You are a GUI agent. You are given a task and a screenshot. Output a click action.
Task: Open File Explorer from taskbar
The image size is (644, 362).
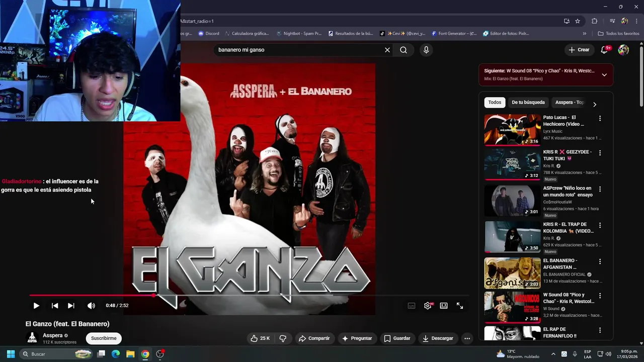130,354
